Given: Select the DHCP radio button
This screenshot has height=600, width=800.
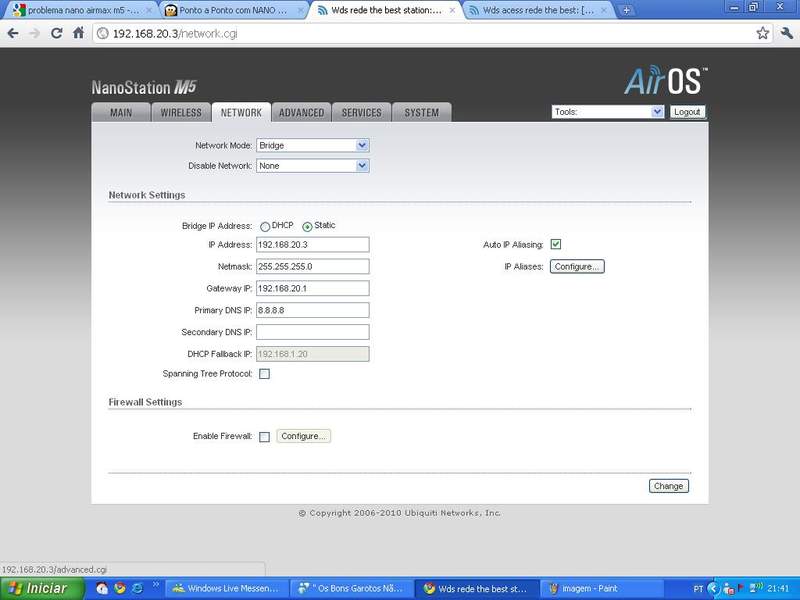Looking at the screenshot, I should (265, 226).
